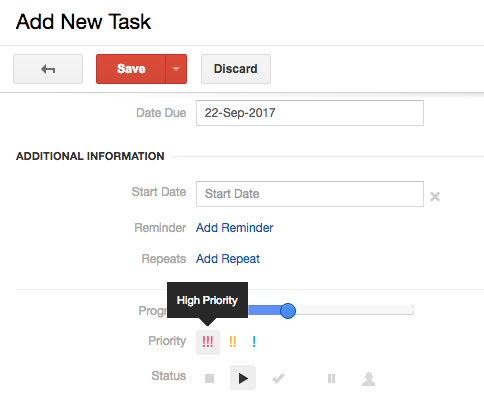The image size is (484, 402).
Task: Set status to not started square icon
Action: pos(209,378)
